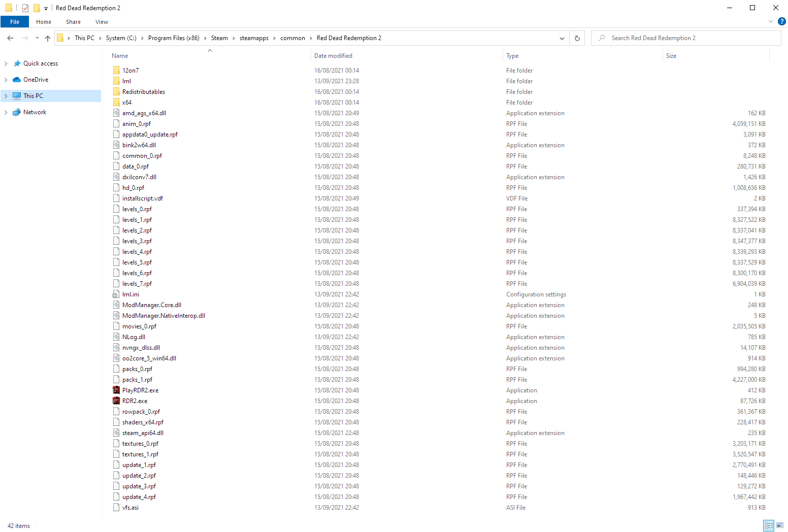Open the File menu
This screenshot has width=788, height=532.
[15, 22]
